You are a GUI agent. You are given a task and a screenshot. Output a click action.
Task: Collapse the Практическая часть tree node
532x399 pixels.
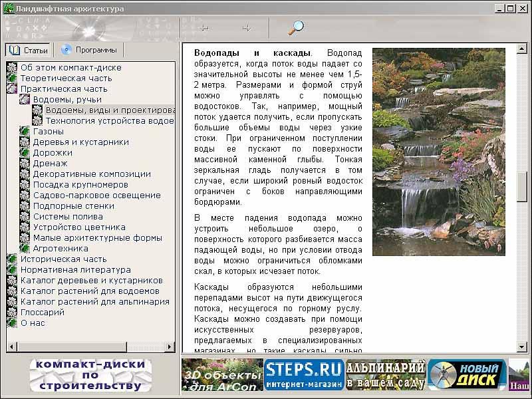12,89
